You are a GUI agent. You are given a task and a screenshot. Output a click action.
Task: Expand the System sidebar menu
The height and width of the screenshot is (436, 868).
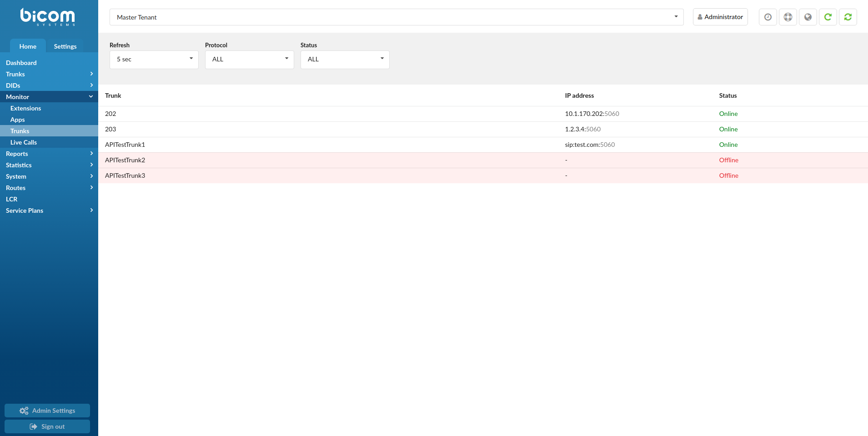[49, 176]
